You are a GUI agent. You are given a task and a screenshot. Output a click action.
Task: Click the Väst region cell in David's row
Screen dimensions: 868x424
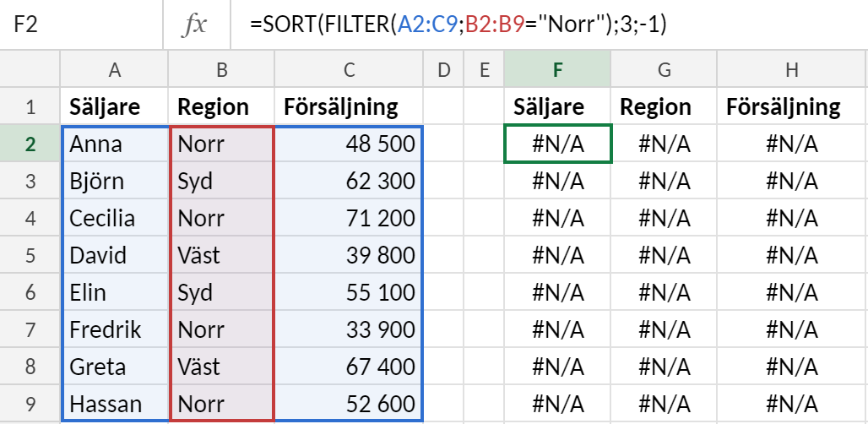tap(221, 255)
